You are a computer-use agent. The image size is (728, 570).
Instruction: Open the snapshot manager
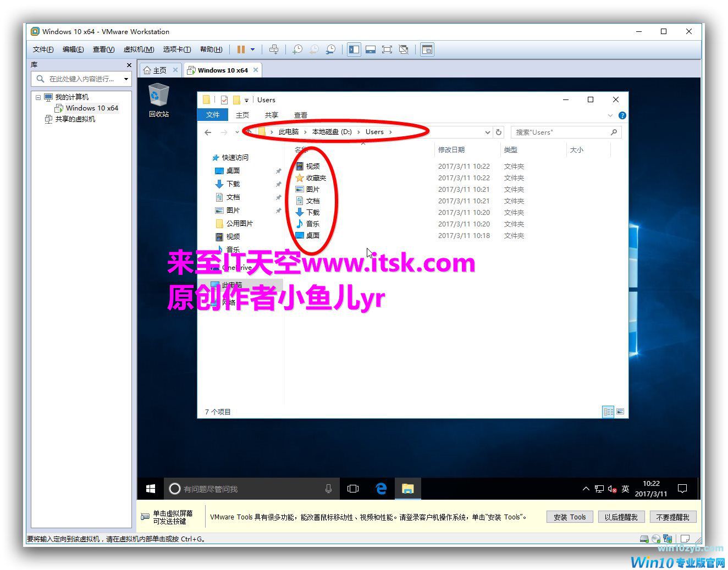click(330, 49)
